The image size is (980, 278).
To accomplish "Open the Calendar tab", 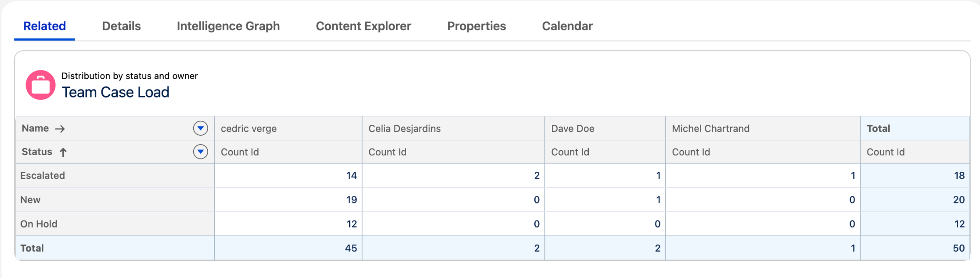I will (567, 26).
